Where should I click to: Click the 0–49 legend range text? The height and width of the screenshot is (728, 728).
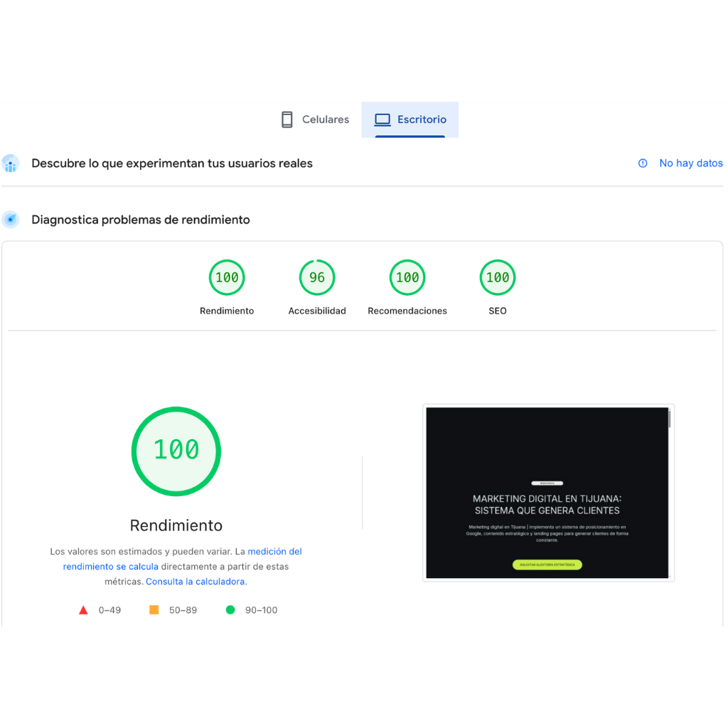click(109, 610)
